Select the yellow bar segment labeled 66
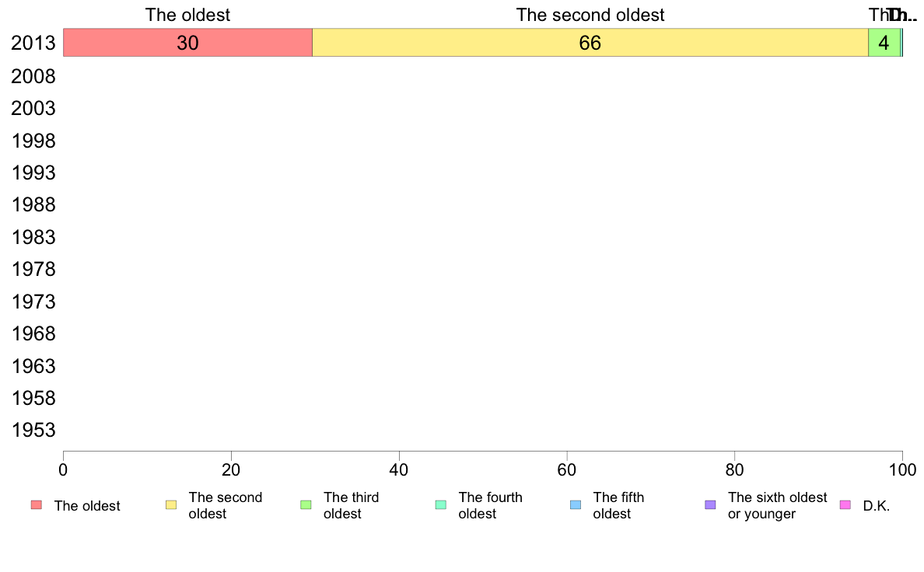 point(590,43)
